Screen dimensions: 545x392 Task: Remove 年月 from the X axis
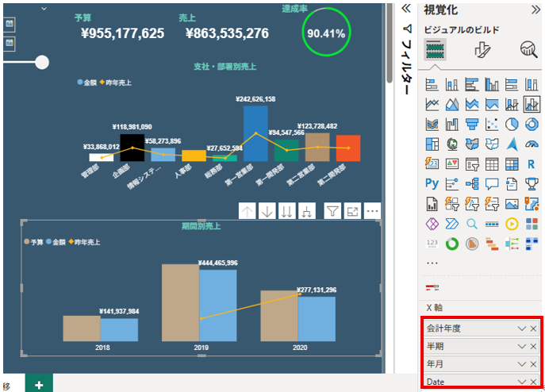(x=533, y=364)
